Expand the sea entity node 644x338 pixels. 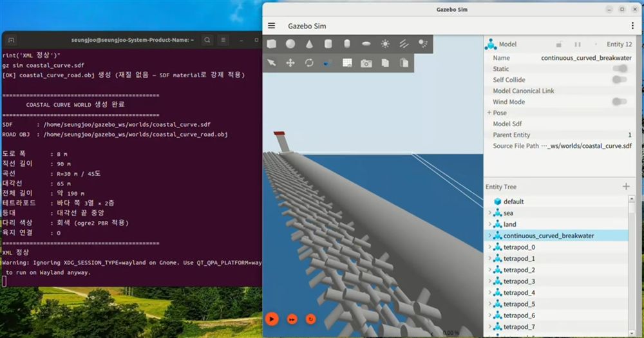coord(489,212)
